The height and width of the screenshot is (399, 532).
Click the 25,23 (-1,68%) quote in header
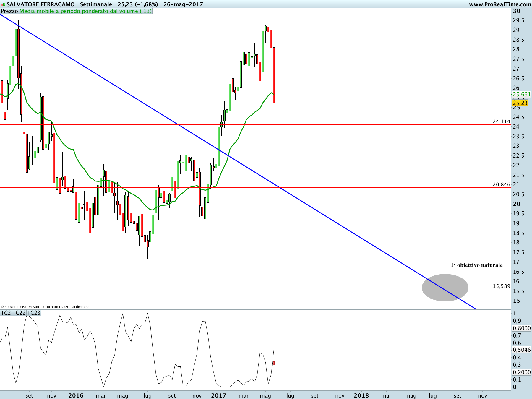[138, 4]
